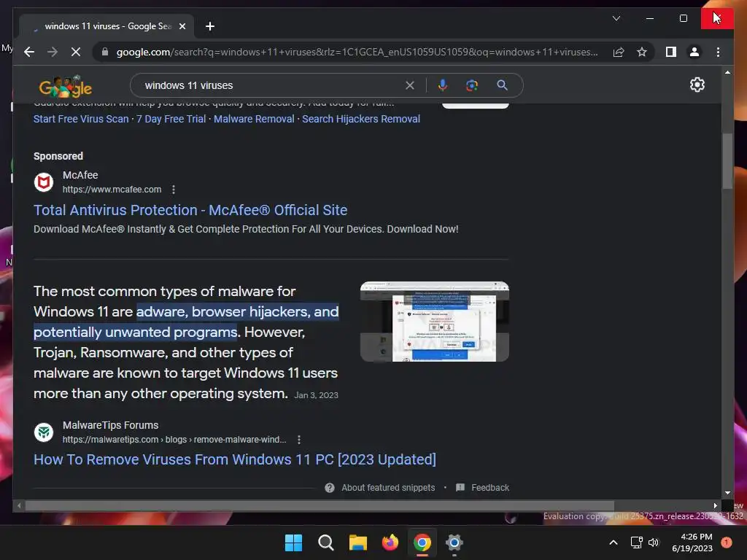The image size is (747, 560).
Task: Focus the Google search input field
Action: pos(271,85)
